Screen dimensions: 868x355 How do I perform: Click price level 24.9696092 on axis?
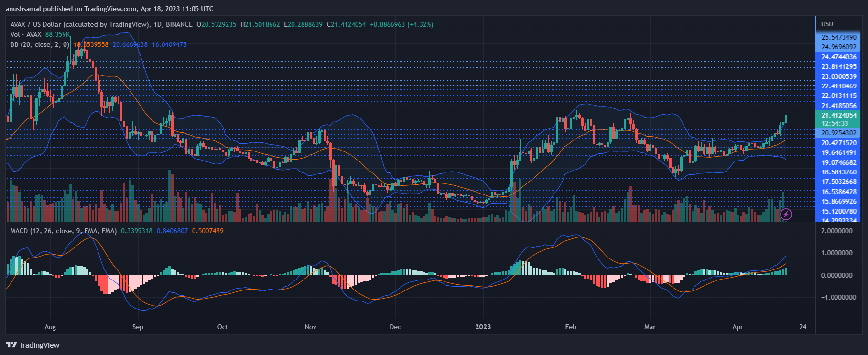[839, 47]
